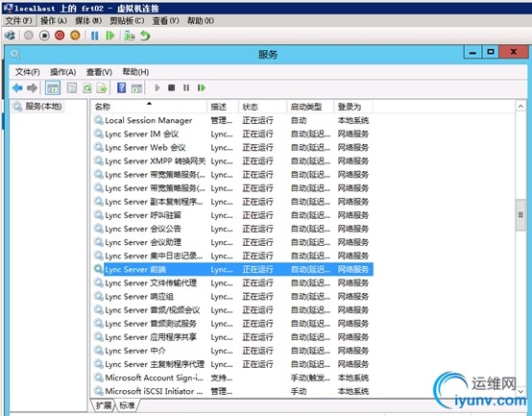Click the orange Save VM state icon

pyautogui.click(x=75, y=36)
